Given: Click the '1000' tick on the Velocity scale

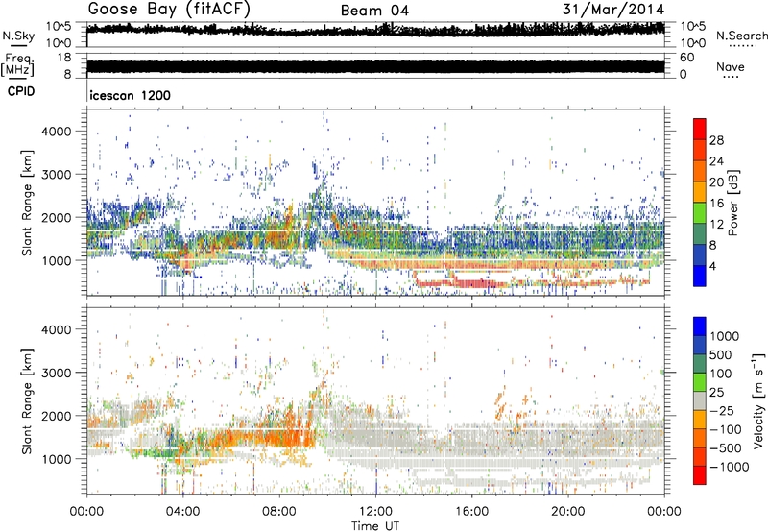Looking at the screenshot, I should click(725, 336).
